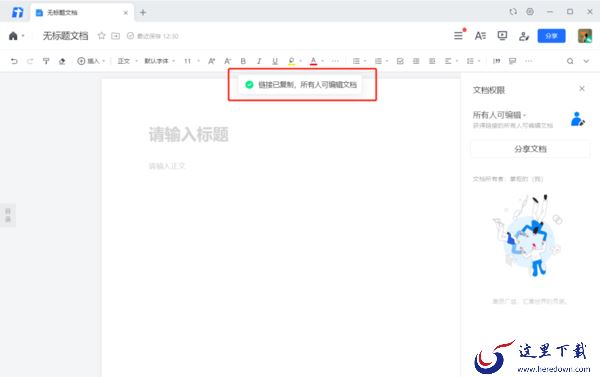Toggle underline formatting
Viewport: 600px width, 377px height.
[275, 61]
